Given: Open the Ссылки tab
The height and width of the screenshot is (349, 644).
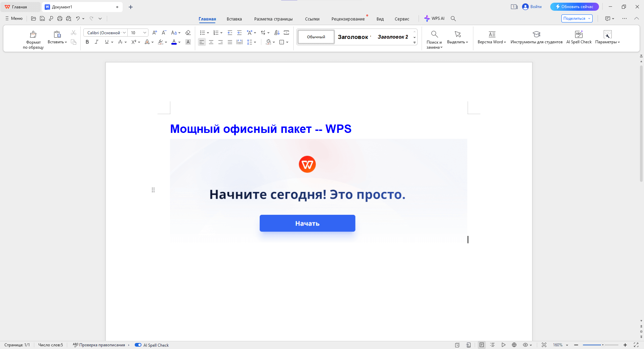Looking at the screenshot, I should click(312, 19).
